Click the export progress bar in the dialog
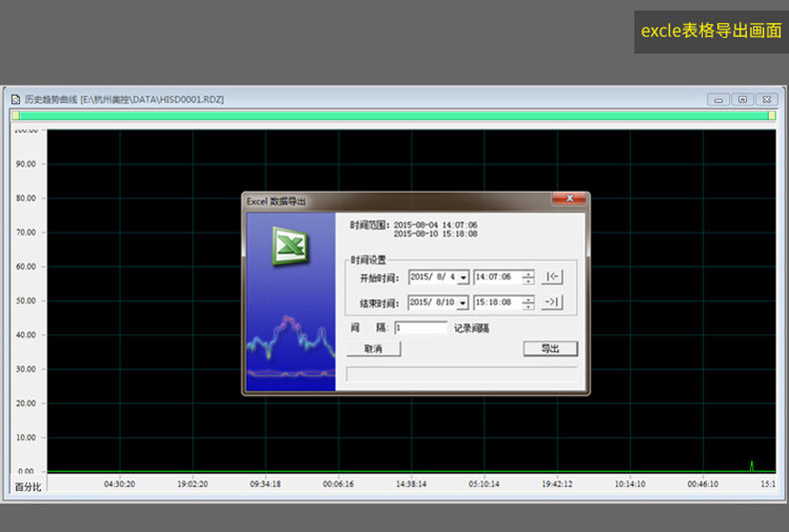789x532 pixels. [461, 374]
